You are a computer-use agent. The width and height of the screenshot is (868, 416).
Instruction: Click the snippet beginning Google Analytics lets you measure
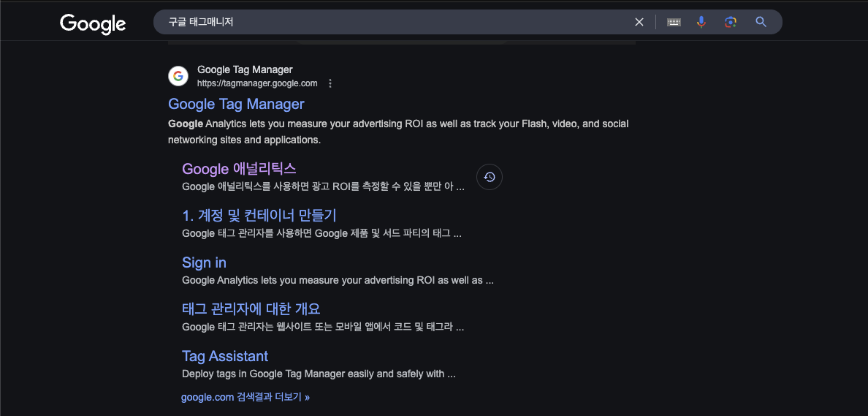tap(399, 132)
